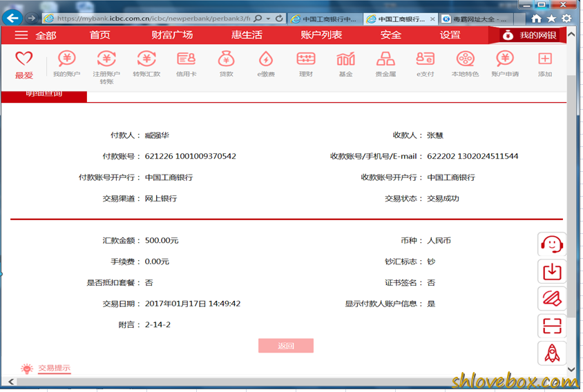Viewport: 583px width, 392px height.
Task: Open the 全部 hamburger menu
Action: click(35, 35)
